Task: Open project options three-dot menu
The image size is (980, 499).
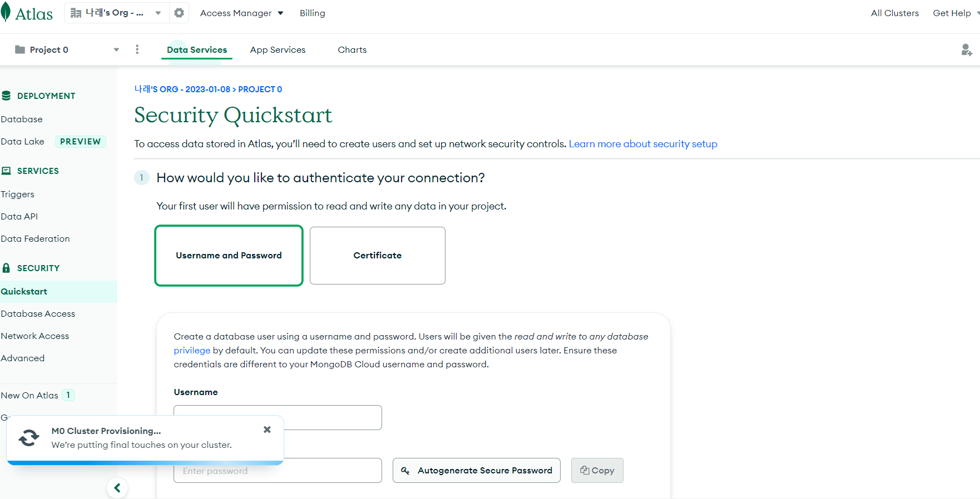Action: pyautogui.click(x=137, y=49)
